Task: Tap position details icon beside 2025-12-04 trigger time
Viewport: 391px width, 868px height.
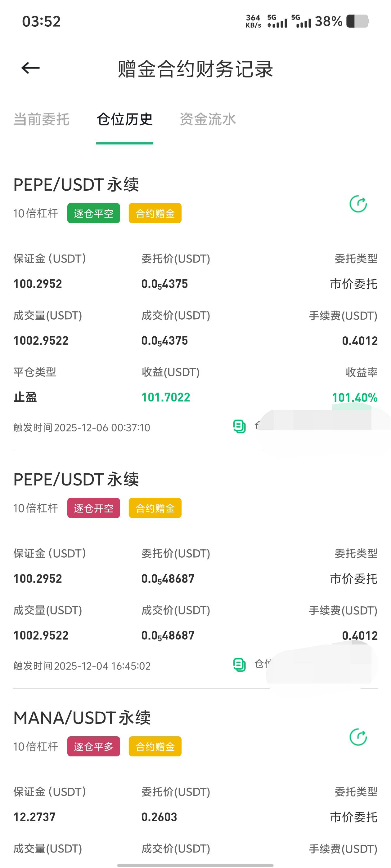Action: click(x=240, y=664)
